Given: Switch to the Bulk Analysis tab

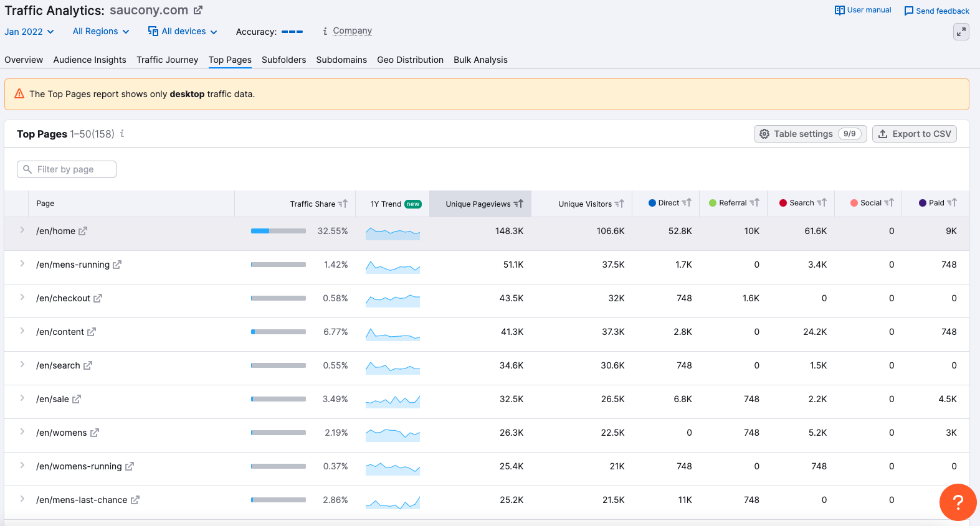Looking at the screenshot, I should [x=480, y=60].
